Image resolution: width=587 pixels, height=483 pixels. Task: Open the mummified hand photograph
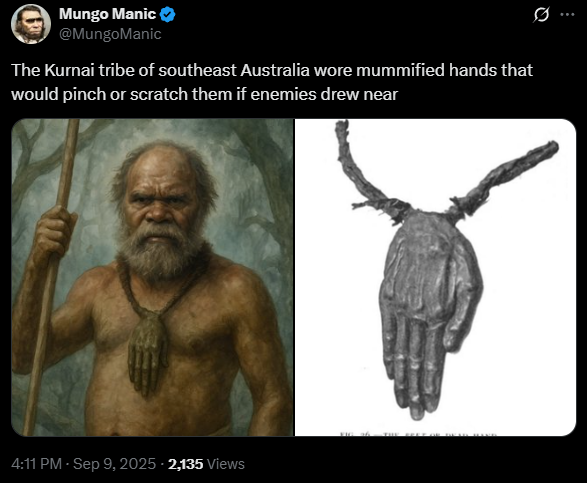435,277
